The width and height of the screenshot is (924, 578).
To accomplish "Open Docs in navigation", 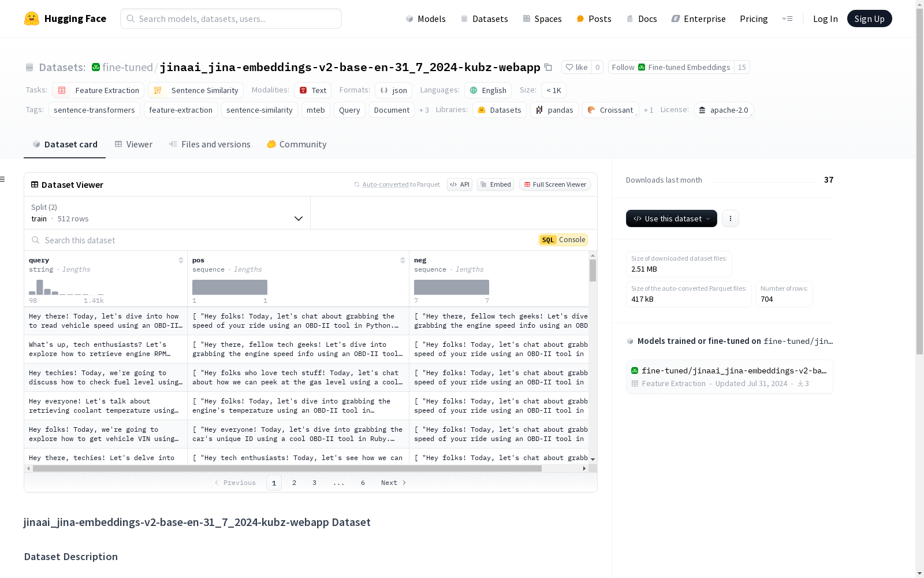I will point(642,18).
